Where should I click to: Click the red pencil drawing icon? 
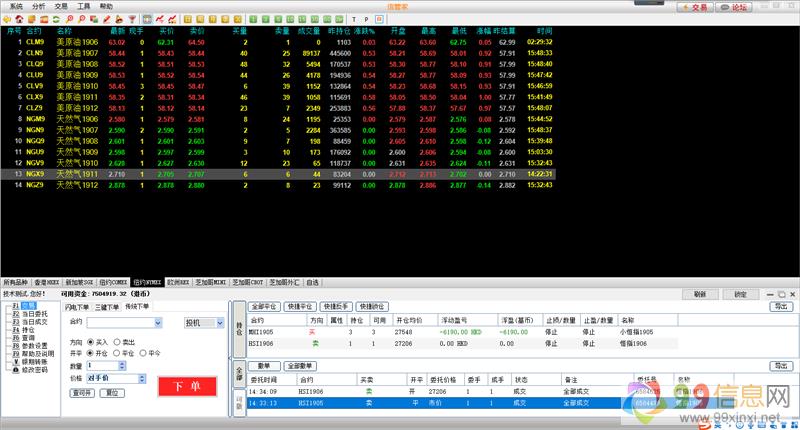106,19
